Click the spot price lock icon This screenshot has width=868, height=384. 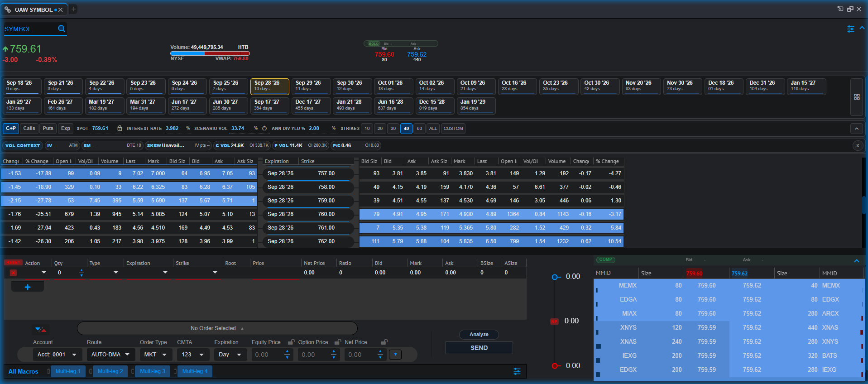click(120, 129)
